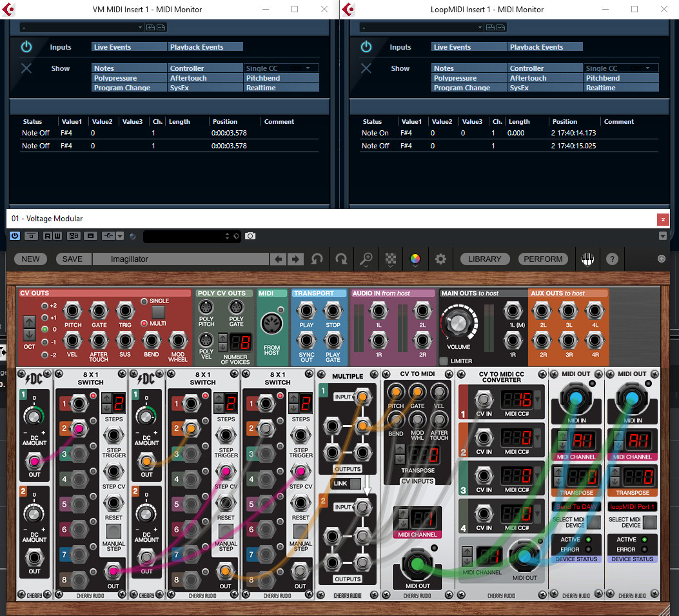
Task: Select Playback Events in VM MIDI monitor
Action: [205, 47]
